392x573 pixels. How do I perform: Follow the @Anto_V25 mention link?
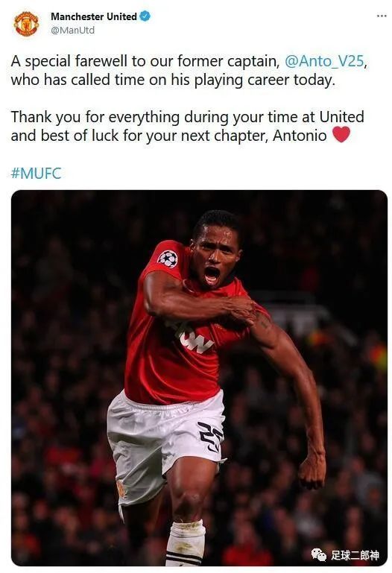pyautogui.click(x=323, y=61)
